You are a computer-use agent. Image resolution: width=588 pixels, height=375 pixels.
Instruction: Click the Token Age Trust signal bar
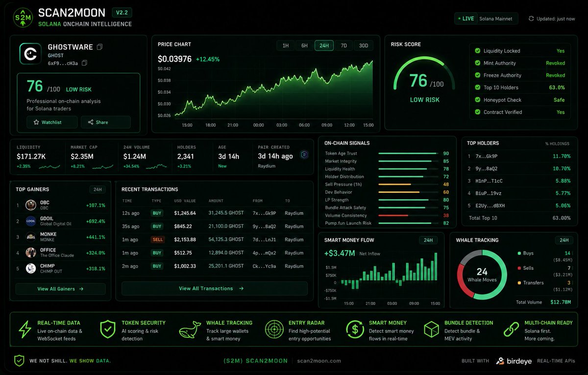[x=408, y=153]
